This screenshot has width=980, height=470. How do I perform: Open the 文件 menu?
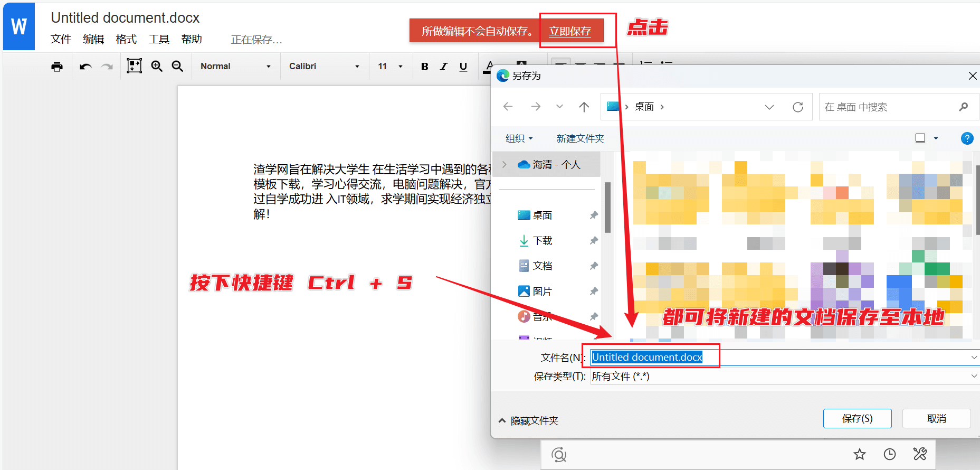pos(61,39)
